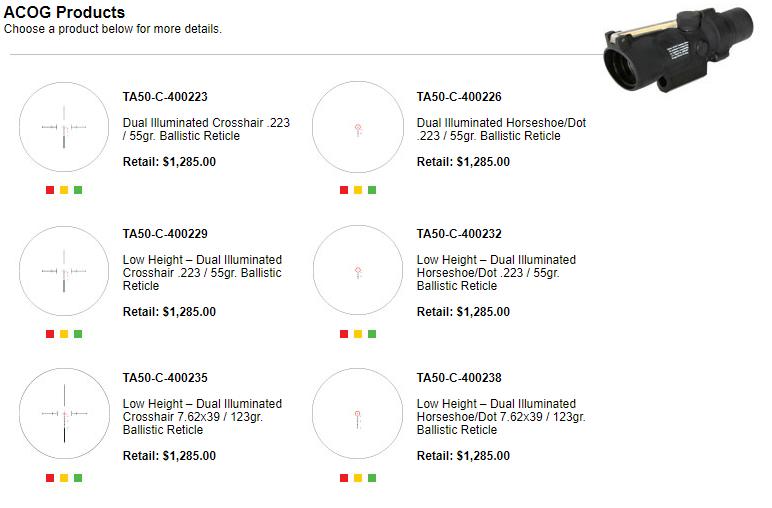This screenshot has height=508, width=772.
Task: Open the TA50-C-400229 crosshair reticle image
Action: [x=64, y=271]
